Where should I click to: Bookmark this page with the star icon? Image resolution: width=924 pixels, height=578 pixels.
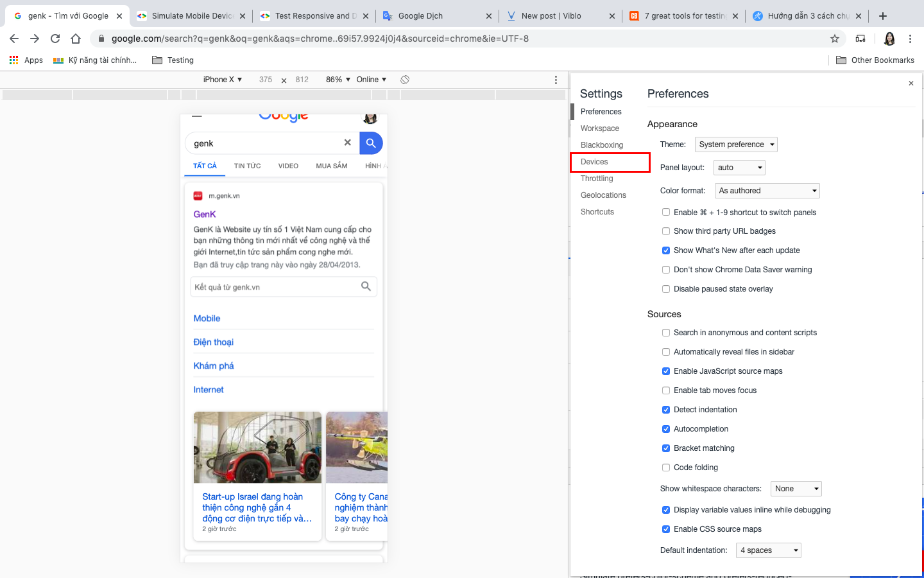835,39
